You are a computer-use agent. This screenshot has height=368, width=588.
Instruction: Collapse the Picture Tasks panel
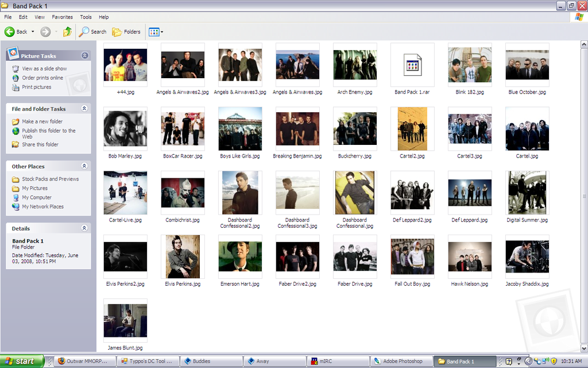pyautogui.click(x=85, y=56)
